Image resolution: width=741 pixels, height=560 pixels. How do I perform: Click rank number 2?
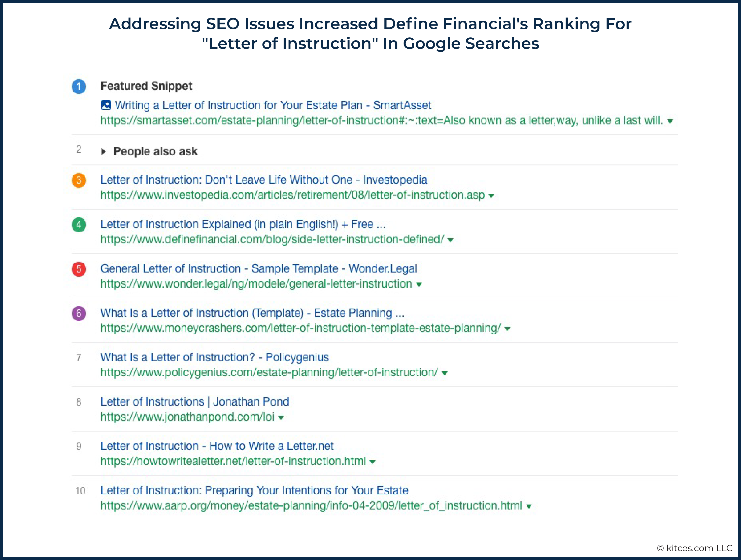pos(79,149)
